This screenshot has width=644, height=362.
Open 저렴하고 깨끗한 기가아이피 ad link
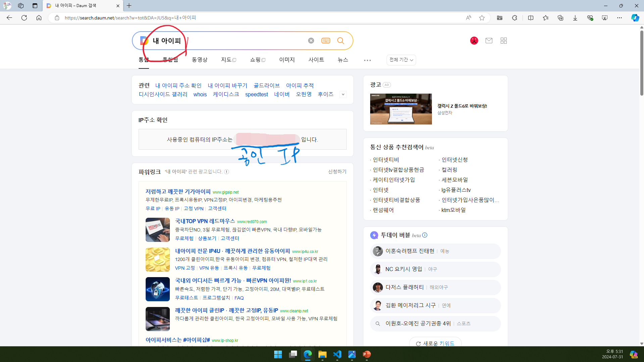click(178, 192)
